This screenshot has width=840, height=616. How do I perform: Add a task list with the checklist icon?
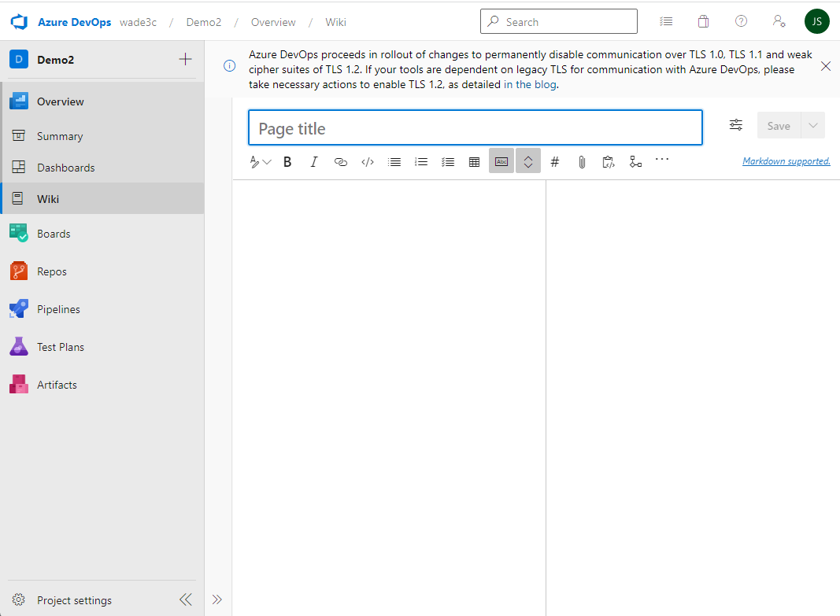[x=448, y=162]
